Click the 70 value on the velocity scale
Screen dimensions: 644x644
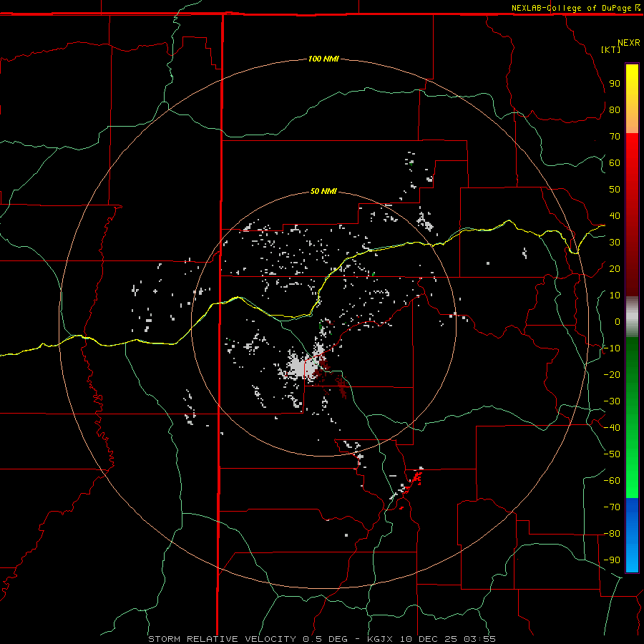click(x=615, y=137)
